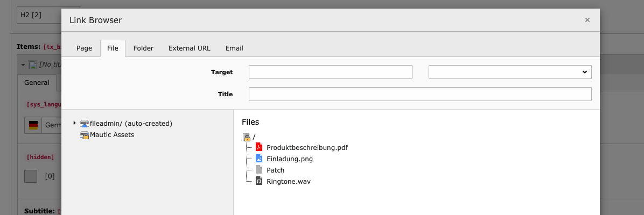Switch to the External URL tab
This screenshot has width=644, height=215.
click(x=189, y=48)
